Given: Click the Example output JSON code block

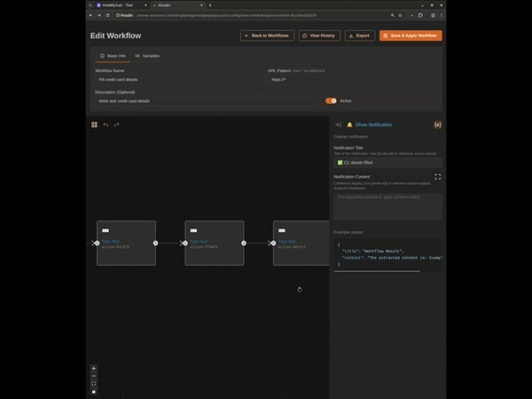Looking at the screenshot, I should pos(388,254).
